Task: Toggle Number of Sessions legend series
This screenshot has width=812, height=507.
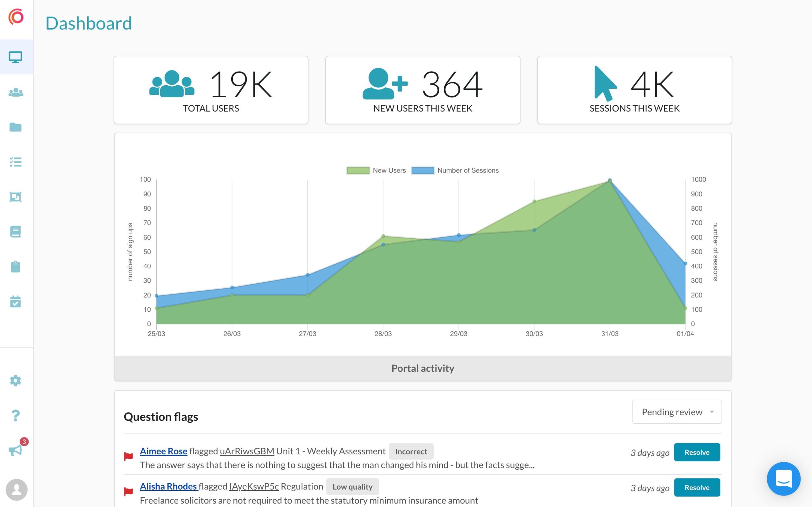Action: coord(455,170)
